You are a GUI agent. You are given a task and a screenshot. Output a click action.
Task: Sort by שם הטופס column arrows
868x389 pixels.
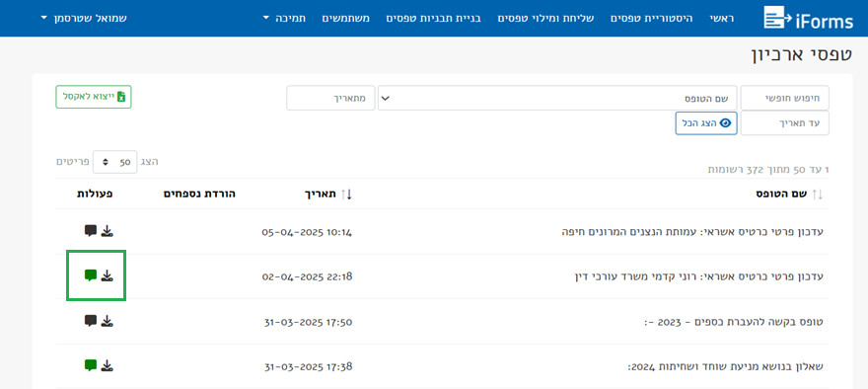pos(817,194)
